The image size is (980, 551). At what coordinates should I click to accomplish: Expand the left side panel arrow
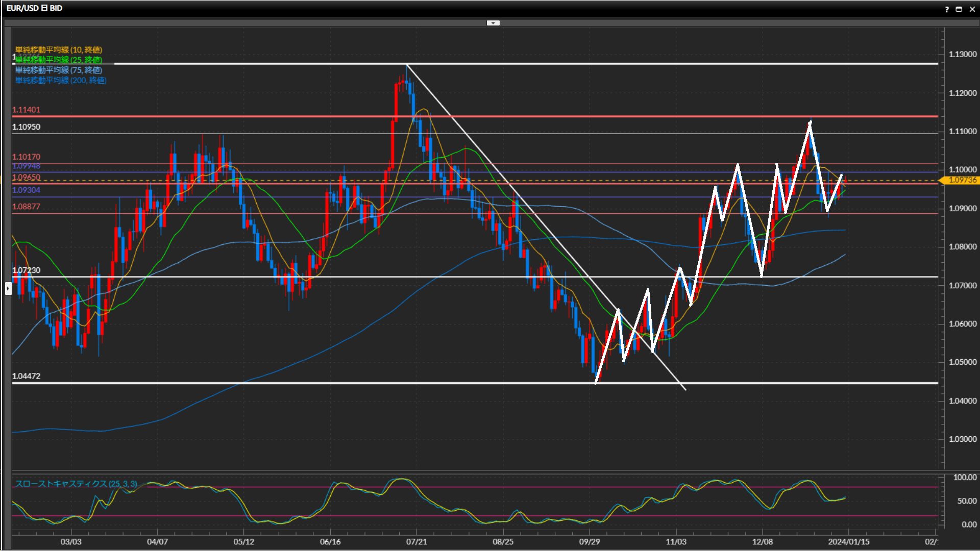coord(8,289)
